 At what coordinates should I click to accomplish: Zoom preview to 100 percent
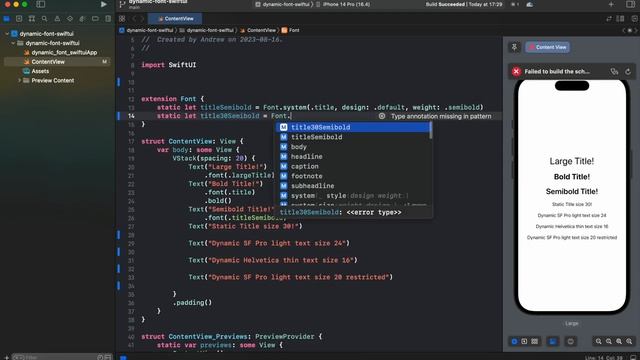pyautogui.click(x=609, y=341)
